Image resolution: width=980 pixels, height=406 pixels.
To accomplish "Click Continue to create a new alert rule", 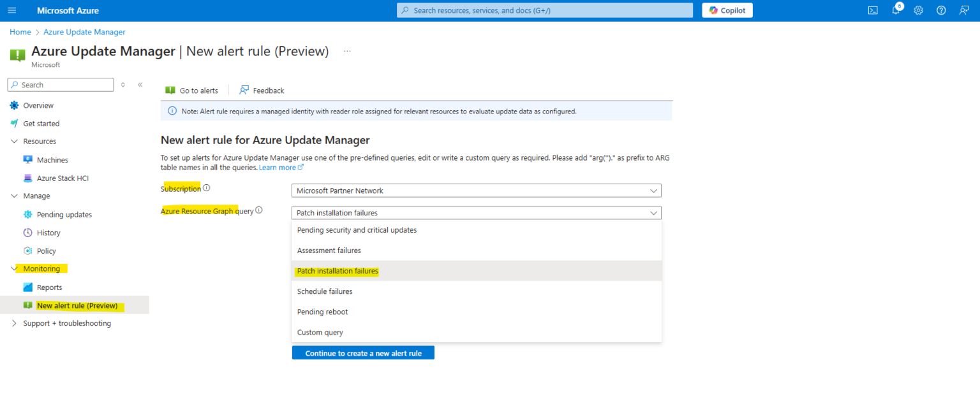I will 362,352.
